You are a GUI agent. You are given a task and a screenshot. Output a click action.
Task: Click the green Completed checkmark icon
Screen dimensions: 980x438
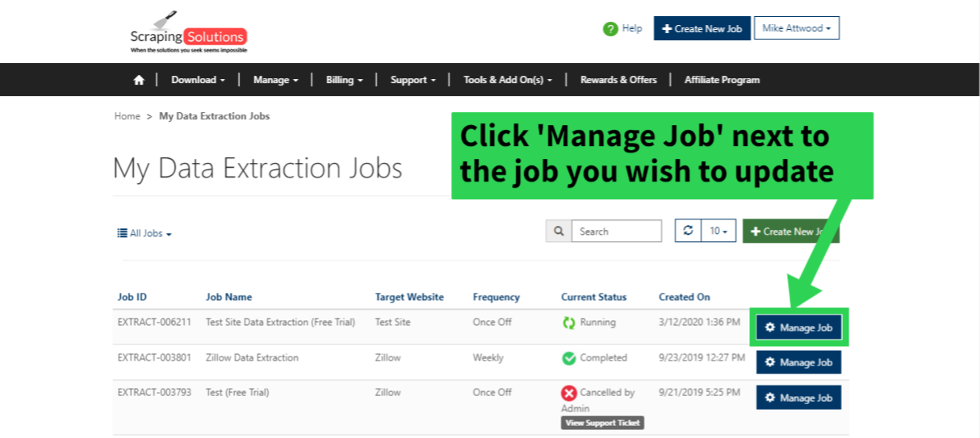coord(569,358)
